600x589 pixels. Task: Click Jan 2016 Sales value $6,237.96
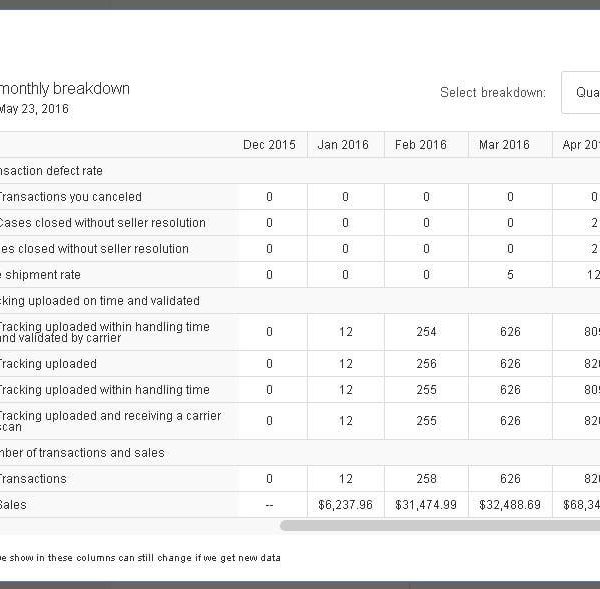345,505
